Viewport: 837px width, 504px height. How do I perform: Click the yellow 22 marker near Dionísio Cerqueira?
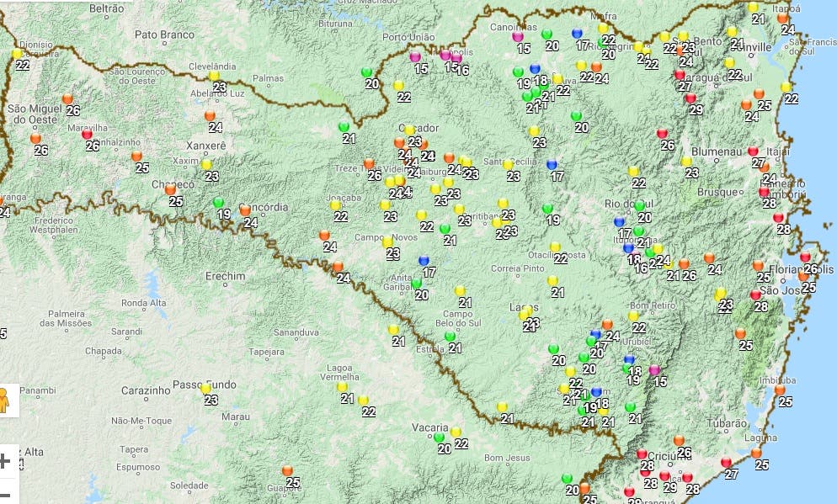(x=17, y=54)
